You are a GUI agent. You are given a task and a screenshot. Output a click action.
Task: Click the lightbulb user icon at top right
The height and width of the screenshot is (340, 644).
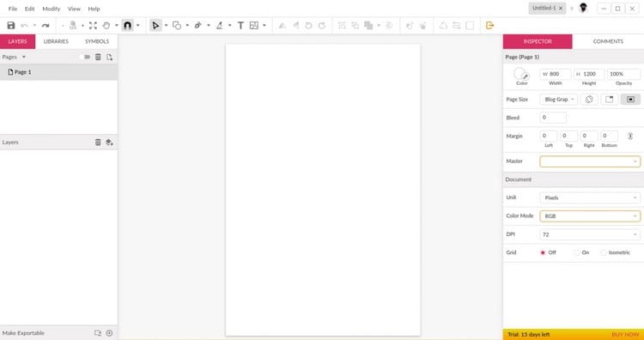[583, 8]
